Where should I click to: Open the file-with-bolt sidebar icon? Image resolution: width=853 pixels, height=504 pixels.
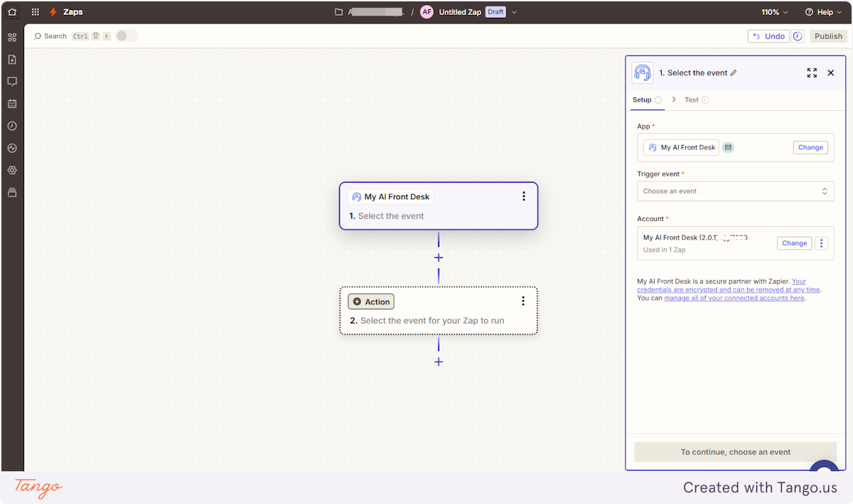[12, 59]
